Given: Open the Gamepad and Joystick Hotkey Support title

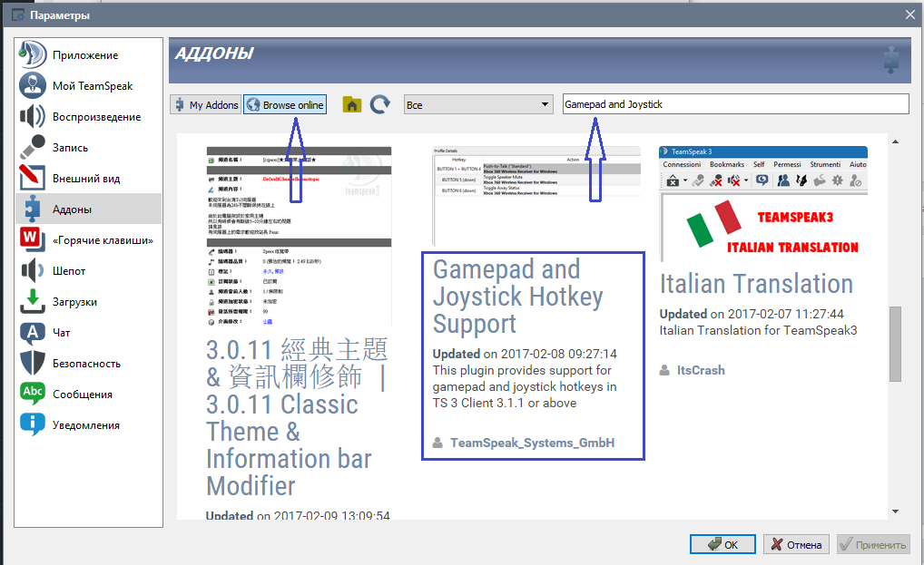Looking at the screenshot, I should click(x=518, y=296).
